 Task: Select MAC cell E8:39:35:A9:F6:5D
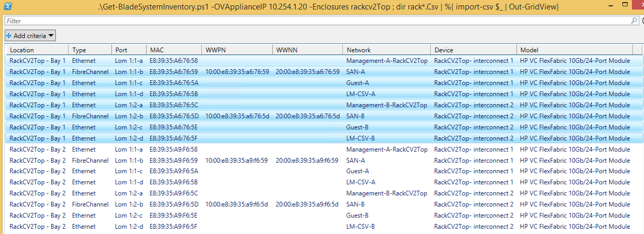click(174, 204)
